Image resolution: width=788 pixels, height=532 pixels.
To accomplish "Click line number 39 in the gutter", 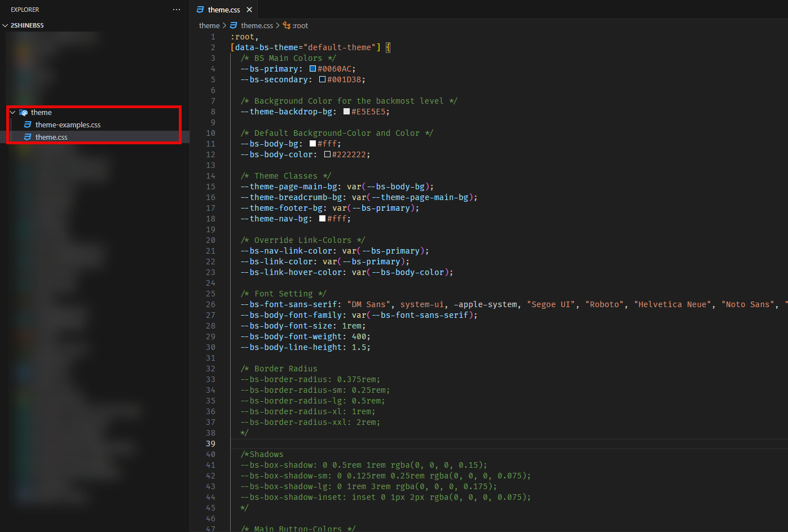I will [210, 444].
